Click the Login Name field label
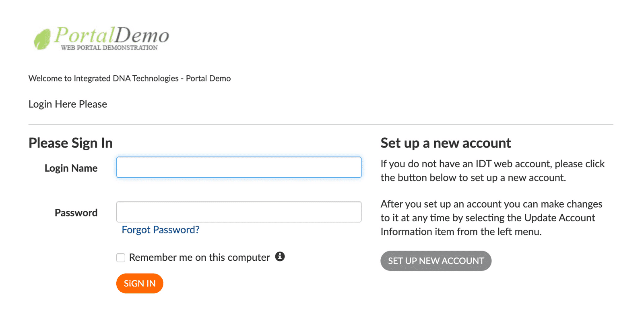 point(71,168)
